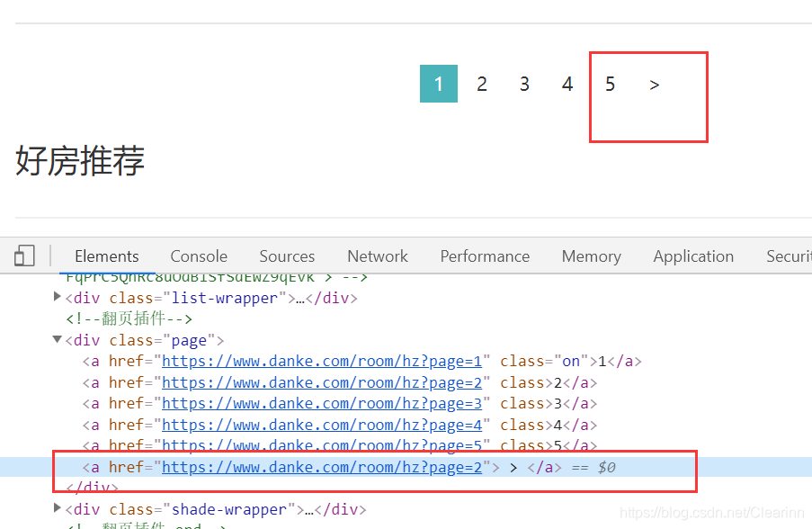Open the Sources tab
Viewport: 812px width, 529px height.
[287, 256]
